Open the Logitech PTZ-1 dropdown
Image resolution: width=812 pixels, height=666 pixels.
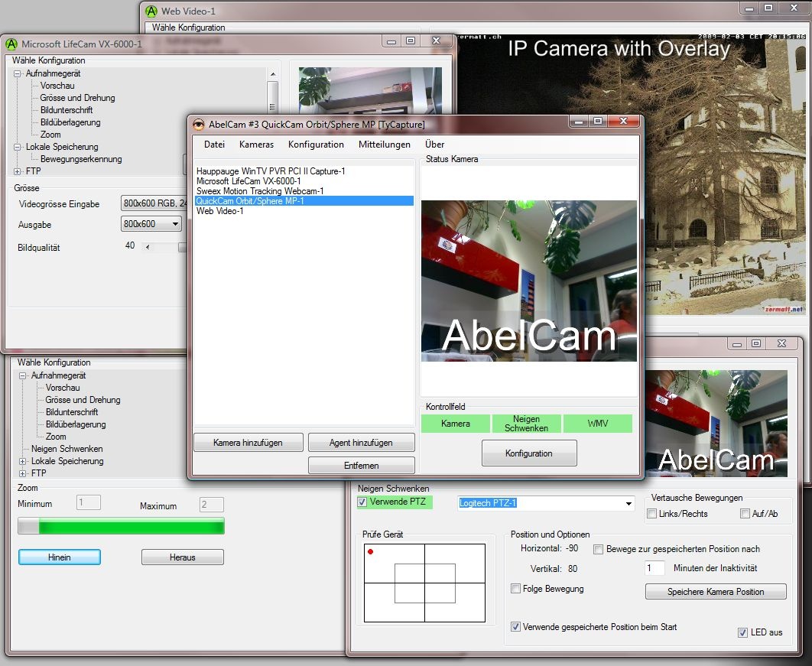(628, 503)
